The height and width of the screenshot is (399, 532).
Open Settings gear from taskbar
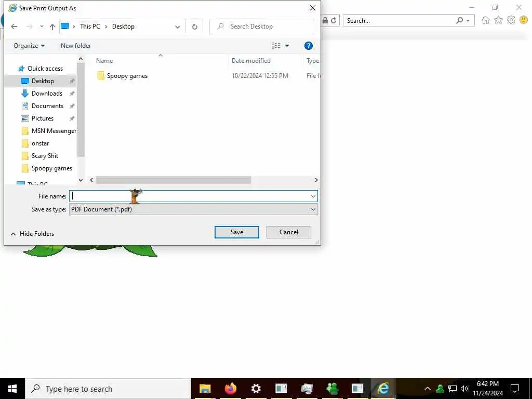click(256, 389)
